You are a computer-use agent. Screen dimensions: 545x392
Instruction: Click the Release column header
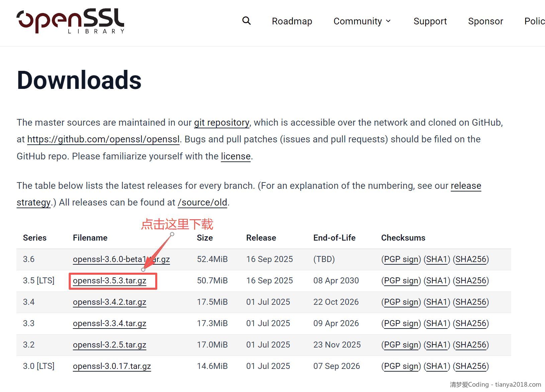tap(261, 238)
